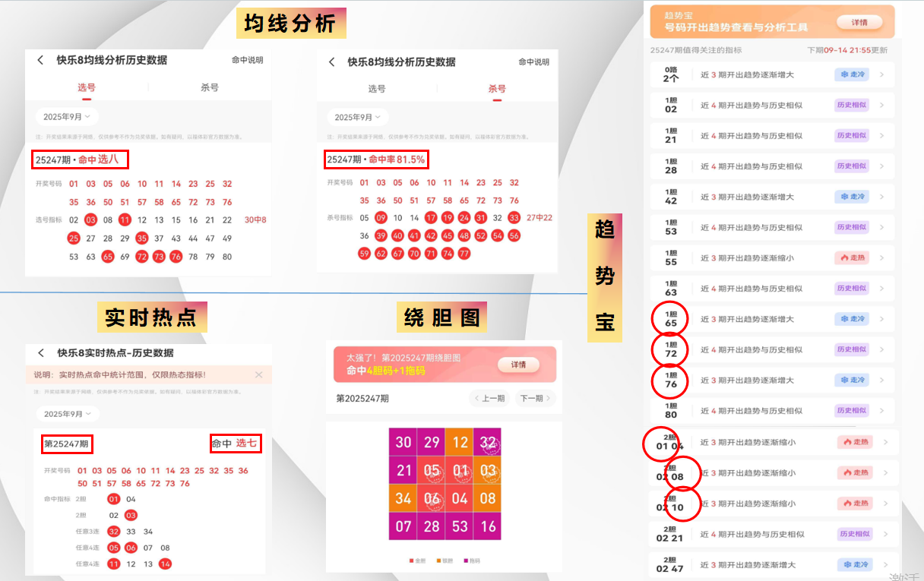Open chevron for 1胆 02 indicator row
The height and width of the screenshot is (581, 924).
(x=881, y=105)
